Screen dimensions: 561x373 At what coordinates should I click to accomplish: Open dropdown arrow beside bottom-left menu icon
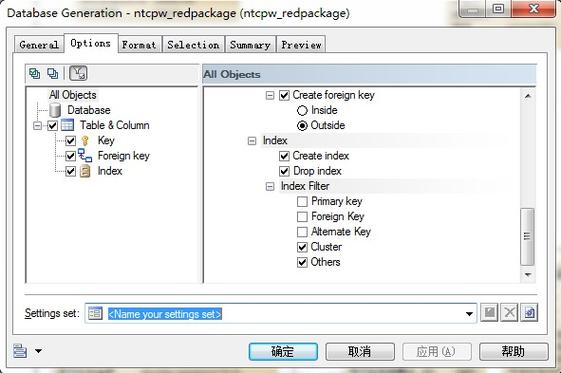pos(38,351)
